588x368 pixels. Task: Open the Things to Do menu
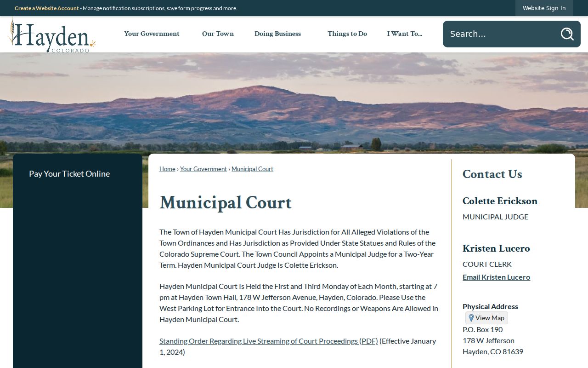(347, 34)
